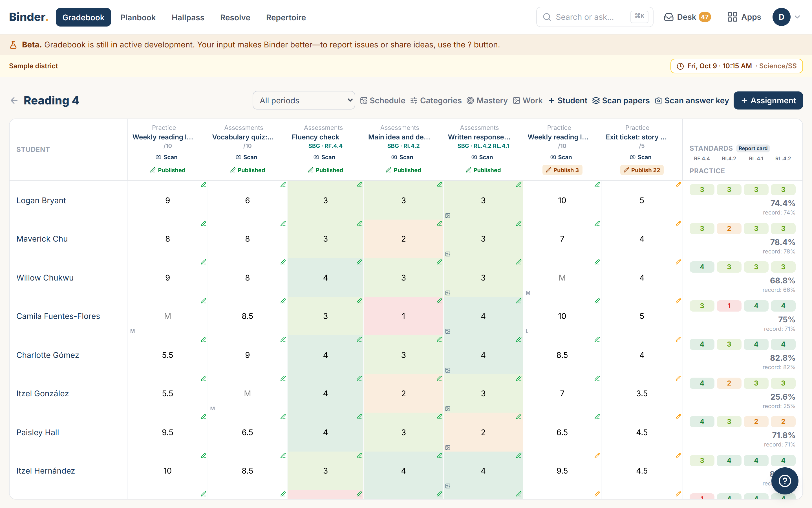The image size is (812, 508).
Task: Open the Mastery view
Action: pos(487,100)
